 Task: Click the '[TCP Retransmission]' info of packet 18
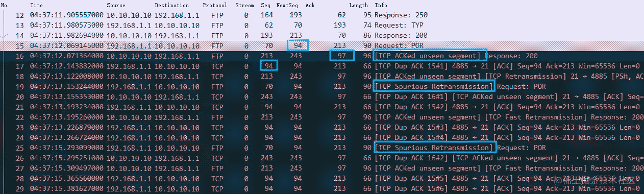tap(526, 77)
